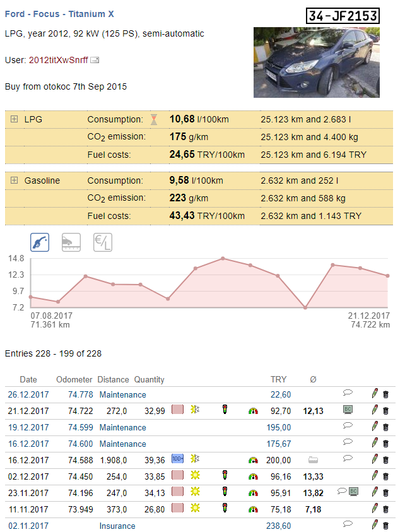This screenshot has width=405, height=532.
Task: Open user profile 2012titXwSnrff
Action: click(x=58, y=60)
